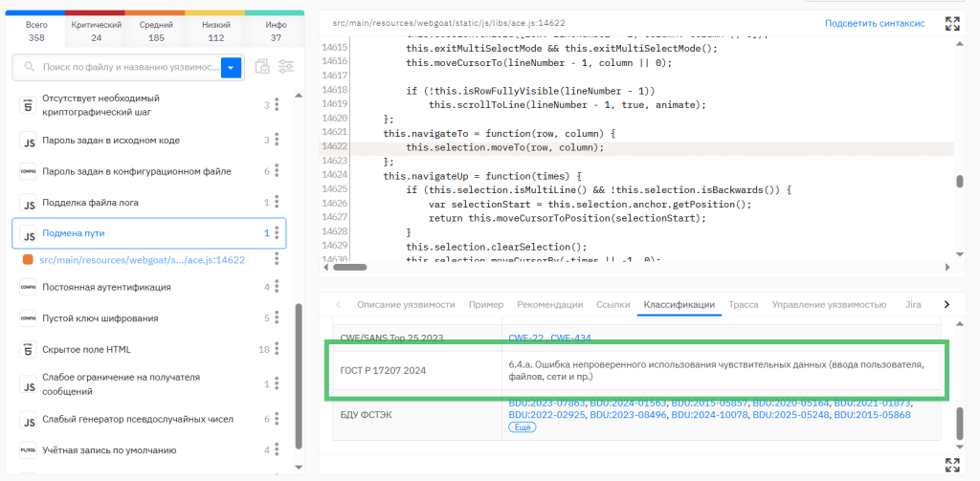Click the count 18 for Скрытое поле HTML
980x481 pixels.
[264, 349]
